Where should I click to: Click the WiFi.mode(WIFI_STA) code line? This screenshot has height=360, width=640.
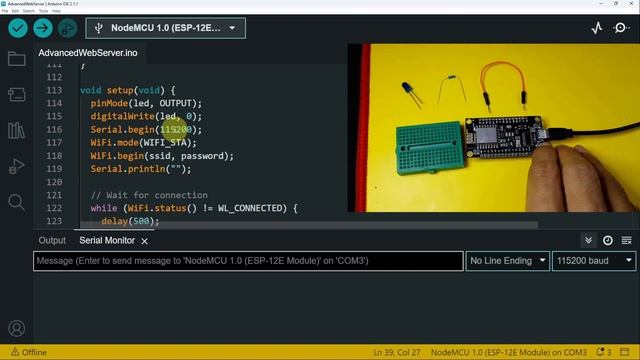(143, 143)
